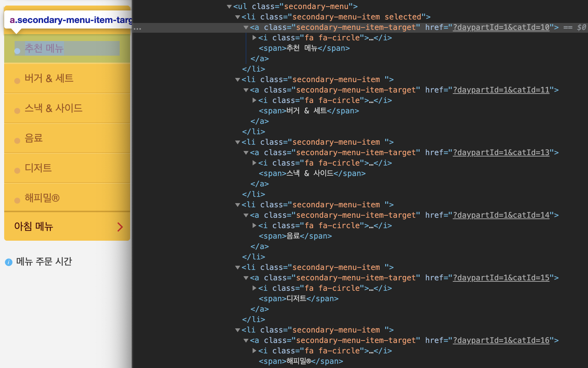The width and height of the screenshot is (588, 368).
Task: Follow the ?daypartId=1&catId=15 href link
Action: [501, 278]
